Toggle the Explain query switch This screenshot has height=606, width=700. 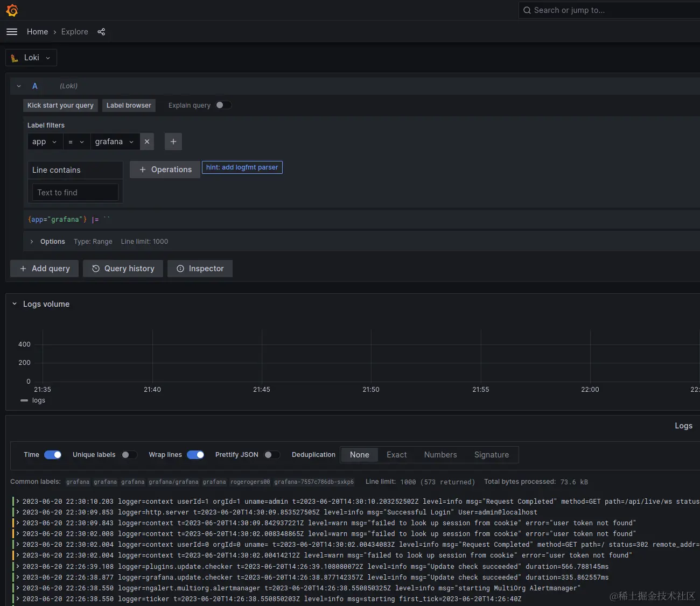(x=223, y=105)
